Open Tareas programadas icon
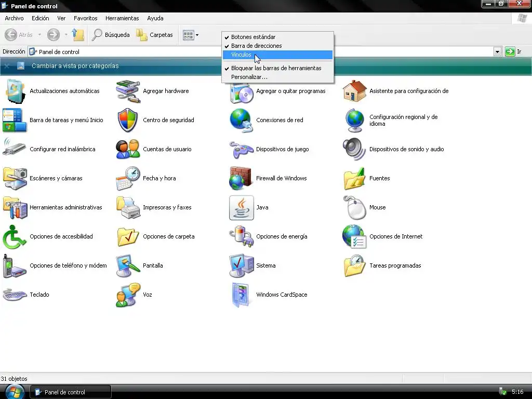The image size is (532, 399). (354, 266)
